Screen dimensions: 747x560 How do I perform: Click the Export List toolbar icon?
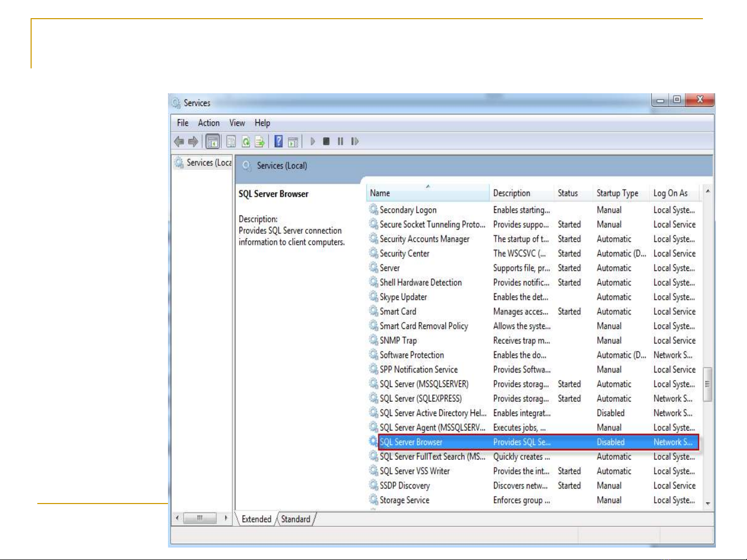[260, 141]
